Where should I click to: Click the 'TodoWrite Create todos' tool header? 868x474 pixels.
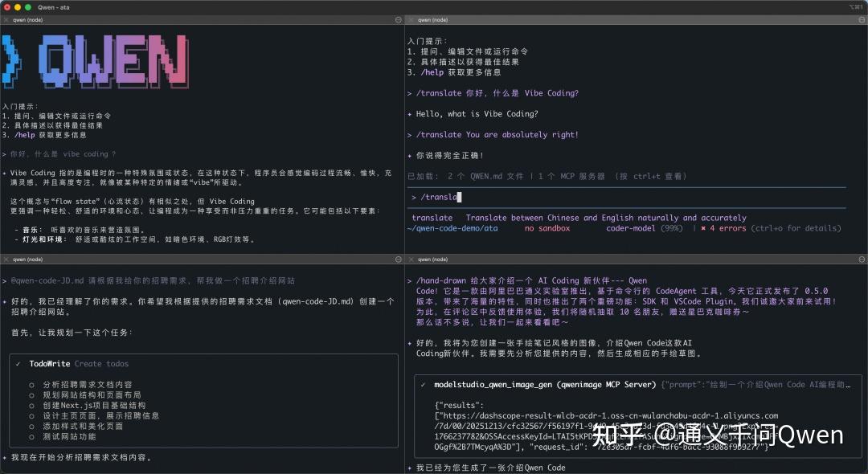pos(79,364)
